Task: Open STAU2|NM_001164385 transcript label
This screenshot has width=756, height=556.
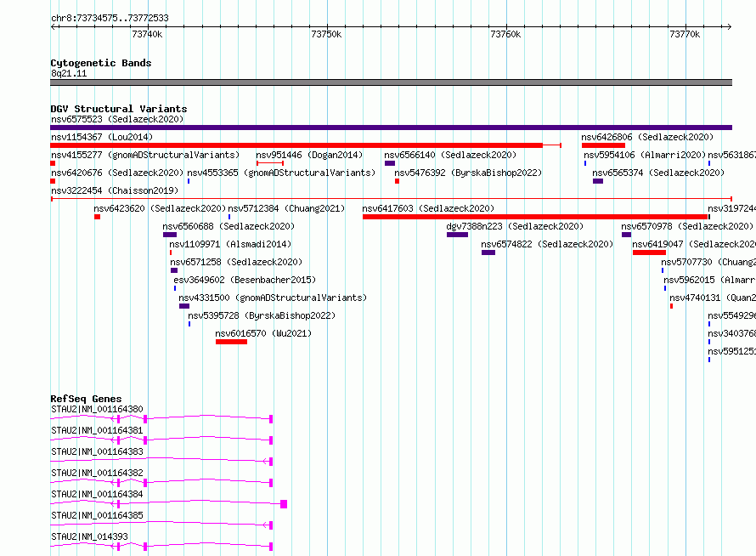Action: click(x=97, y=515)
